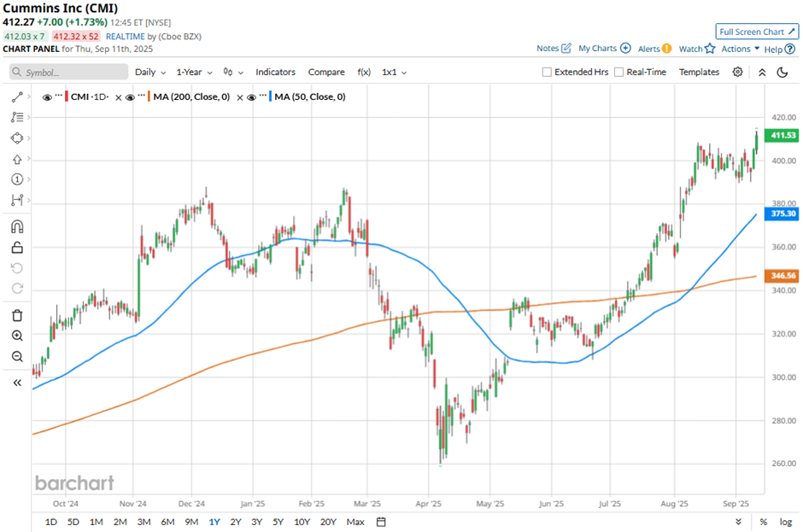Select the 10Y time range
This screenshot has height=532, width=803.
302,522
